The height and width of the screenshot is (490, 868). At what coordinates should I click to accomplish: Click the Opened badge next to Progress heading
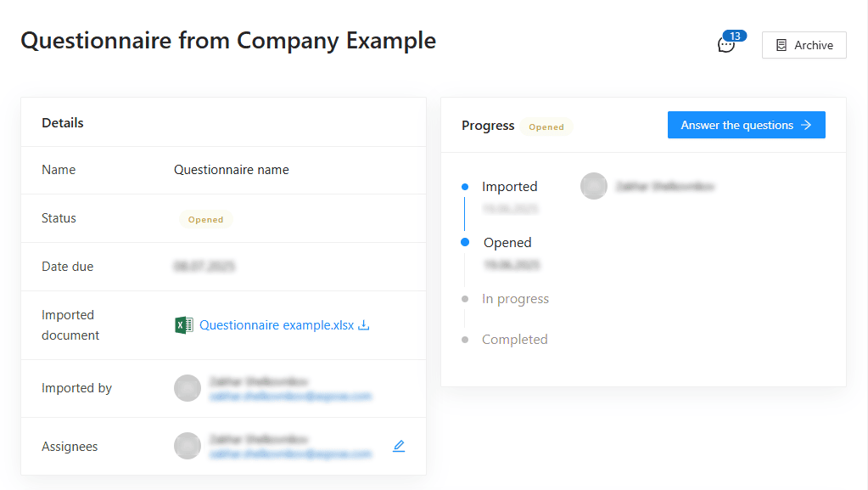(546, 126)
